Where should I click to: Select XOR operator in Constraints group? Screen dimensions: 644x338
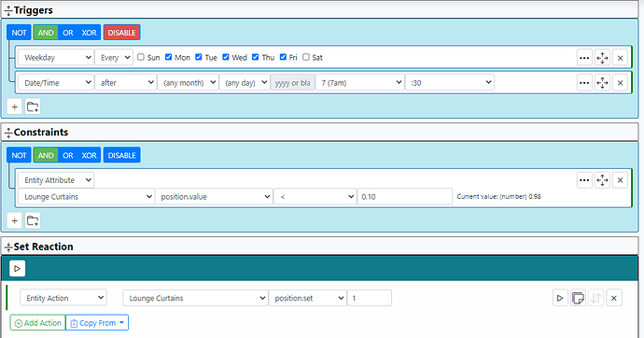click(89, 155)
